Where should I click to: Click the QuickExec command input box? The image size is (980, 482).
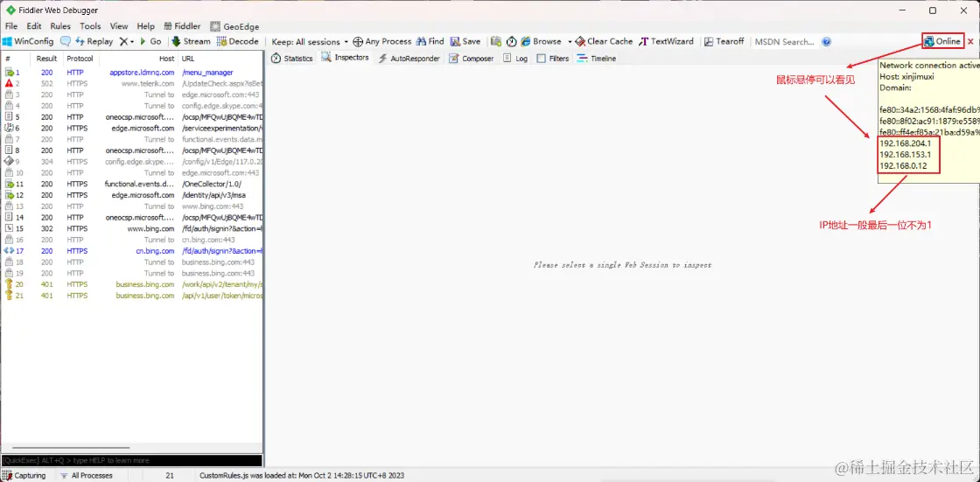132,460
